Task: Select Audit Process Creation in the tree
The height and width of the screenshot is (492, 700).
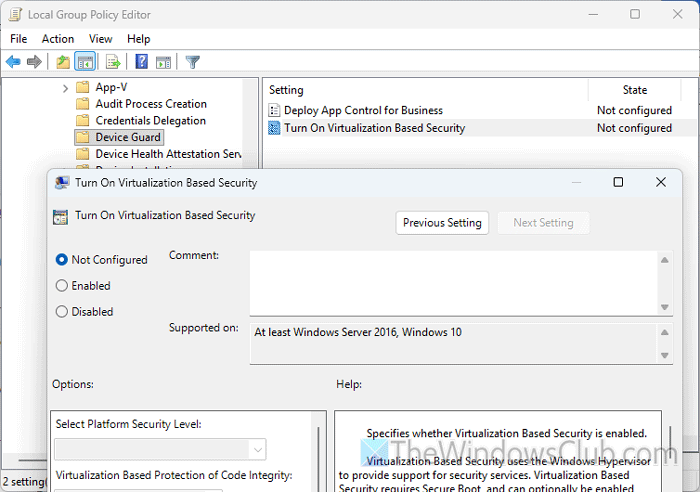Action: [x=151, y=104]
